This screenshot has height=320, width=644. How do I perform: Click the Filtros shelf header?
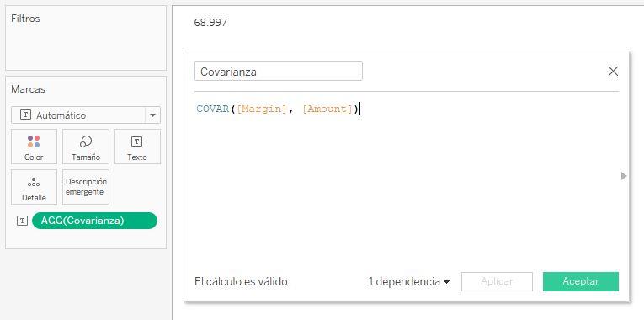tap(25, 19)
